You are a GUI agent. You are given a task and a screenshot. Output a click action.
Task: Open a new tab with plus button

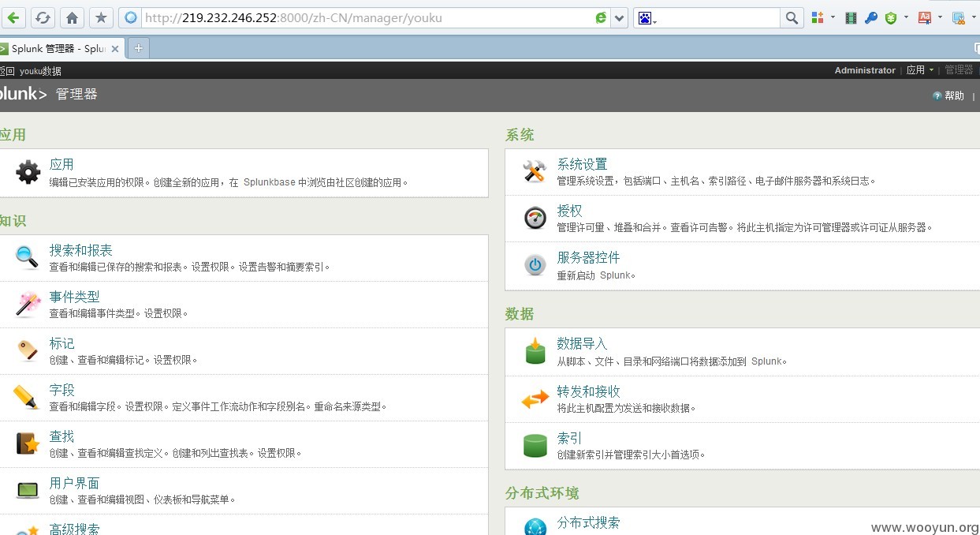click(x=139, y=49)
